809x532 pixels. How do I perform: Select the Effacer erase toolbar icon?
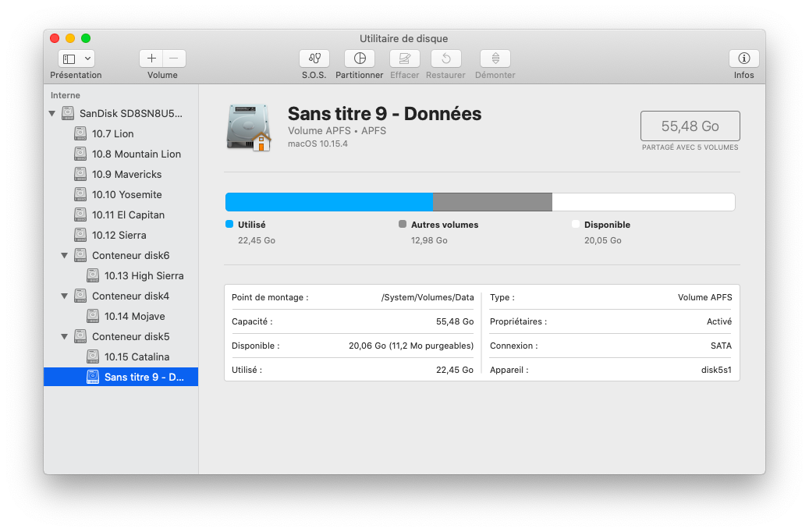pyautogui.click(x=404, y=59)
